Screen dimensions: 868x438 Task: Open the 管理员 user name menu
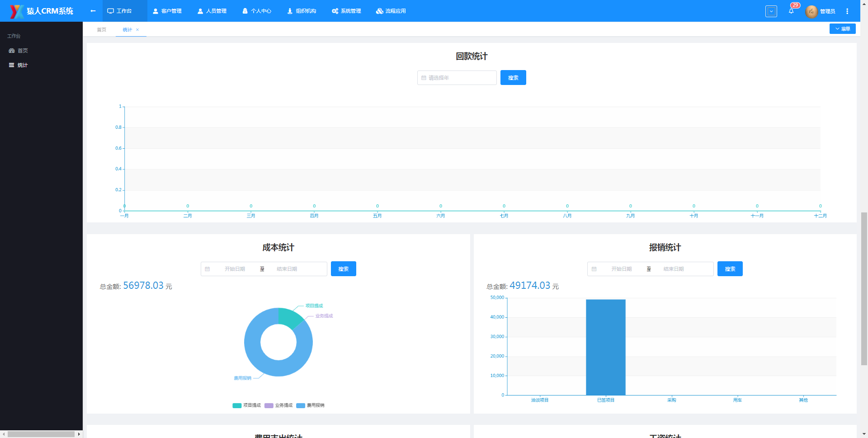[827, 11]
